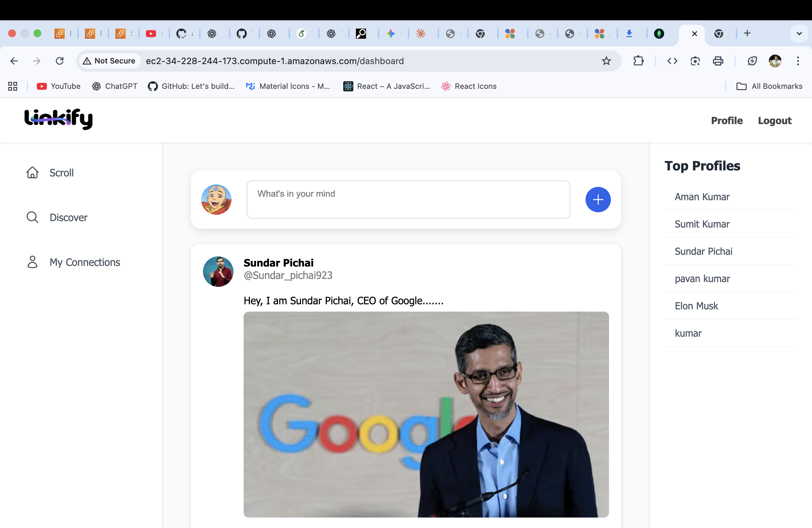Click the What's in your mind field
This screenshot has height=528, width=812.
pyautogui.click(x=409, y=200)
